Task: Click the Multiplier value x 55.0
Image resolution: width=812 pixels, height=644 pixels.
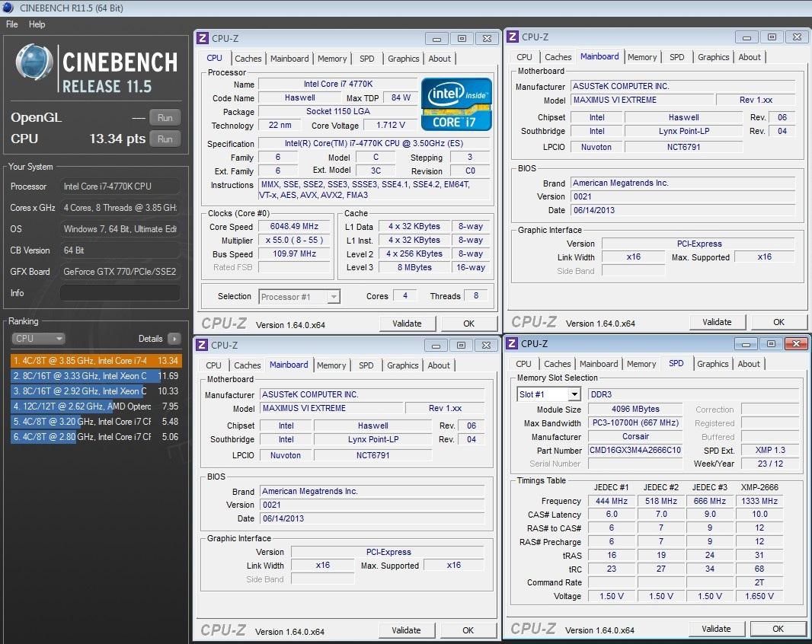Action: point(294,241)
